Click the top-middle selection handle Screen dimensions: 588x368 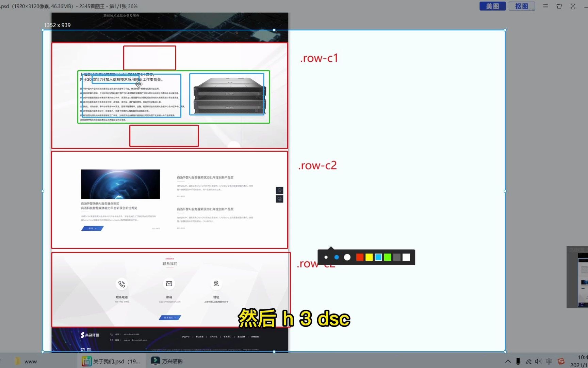point(274,30)
